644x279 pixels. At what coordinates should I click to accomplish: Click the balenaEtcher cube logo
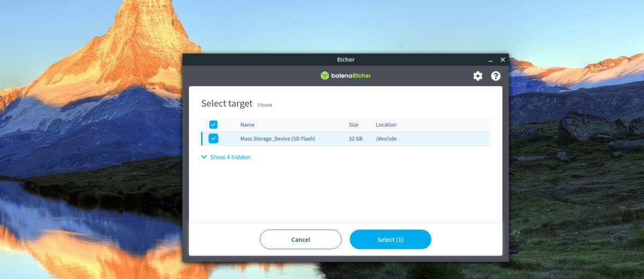point(325,76)
